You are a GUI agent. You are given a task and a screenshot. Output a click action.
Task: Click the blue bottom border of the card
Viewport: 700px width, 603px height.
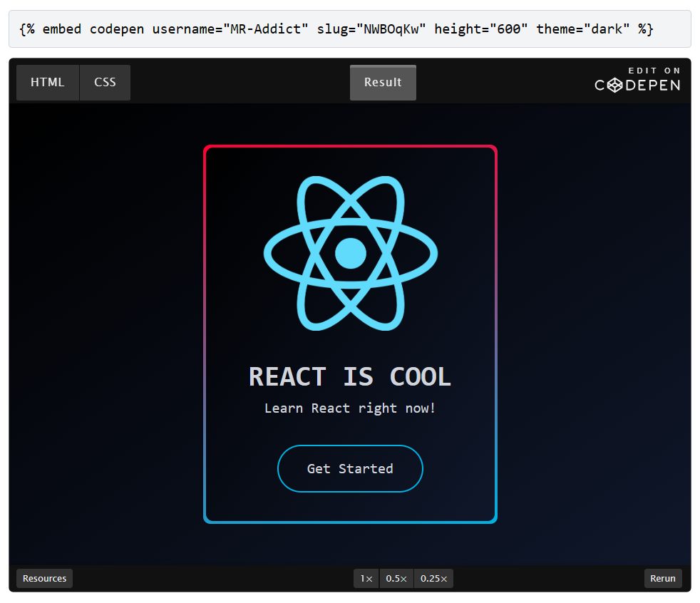tap(350, 522)
